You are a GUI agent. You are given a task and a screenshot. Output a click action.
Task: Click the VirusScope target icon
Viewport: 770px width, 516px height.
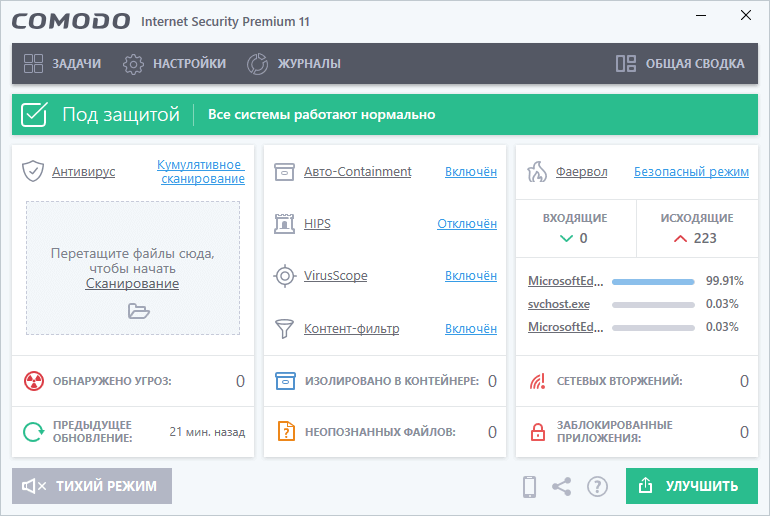pyautogui.click(x=285, y=276)
